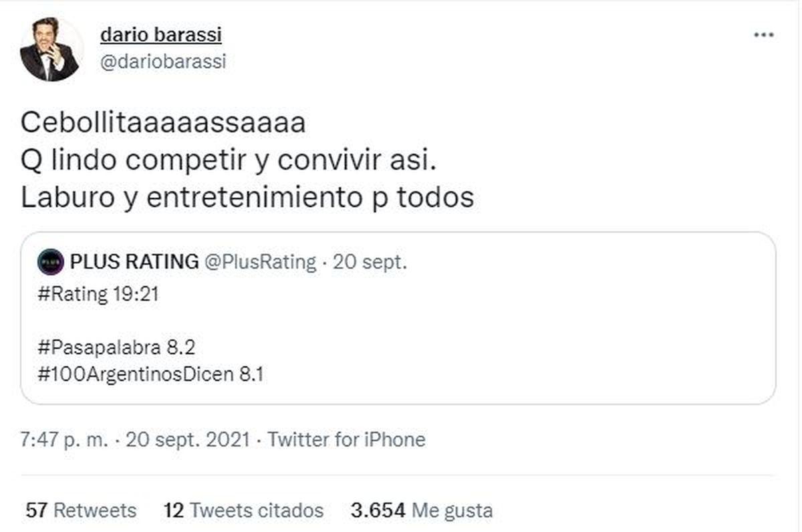
Task: Click the @PlusRating handle in quote
Action: click(260, 262)
